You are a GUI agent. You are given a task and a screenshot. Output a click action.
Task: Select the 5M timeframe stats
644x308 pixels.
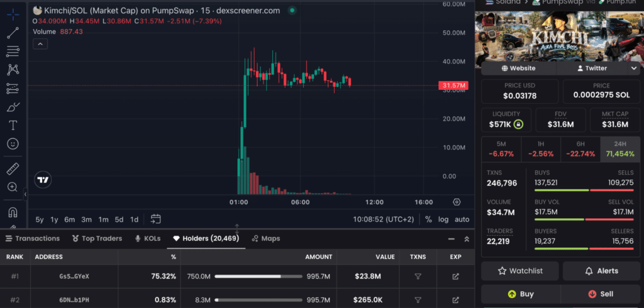coord(501,150)
